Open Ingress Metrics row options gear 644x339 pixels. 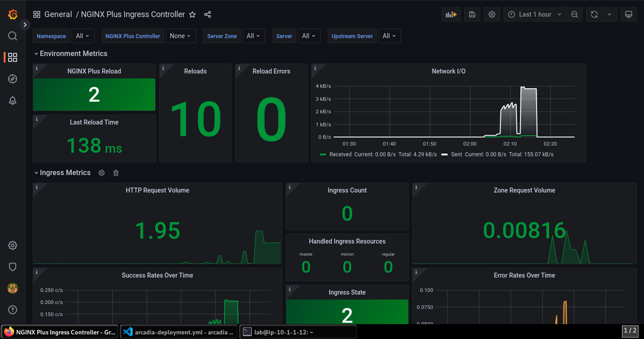point(102,173)
